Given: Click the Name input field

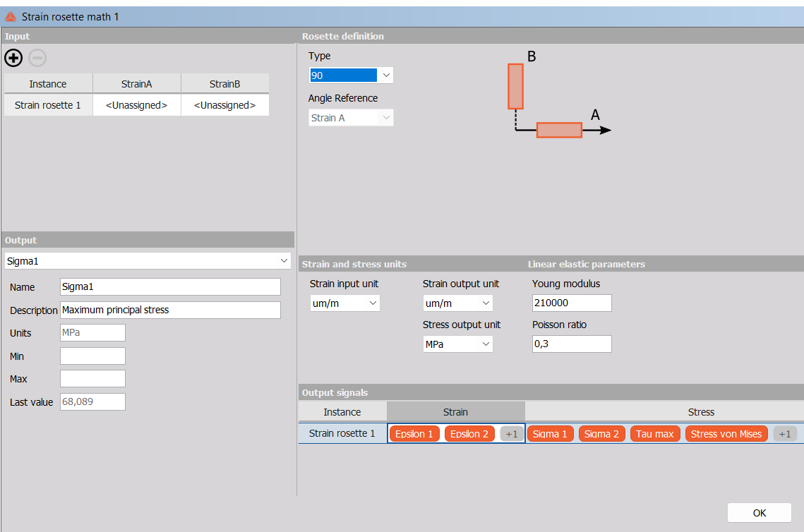Looking at the screenshot, I should click(x=170, y=286).
